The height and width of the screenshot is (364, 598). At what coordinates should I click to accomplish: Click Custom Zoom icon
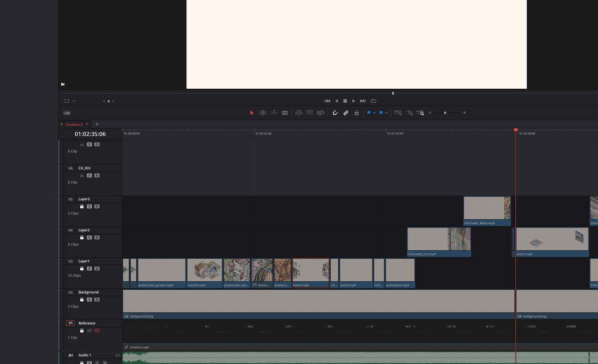pos(420,113)
